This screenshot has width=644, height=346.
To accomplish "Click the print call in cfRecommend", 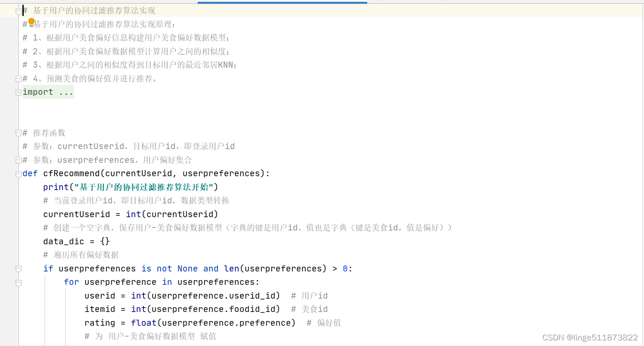I will tap(56, 187).
